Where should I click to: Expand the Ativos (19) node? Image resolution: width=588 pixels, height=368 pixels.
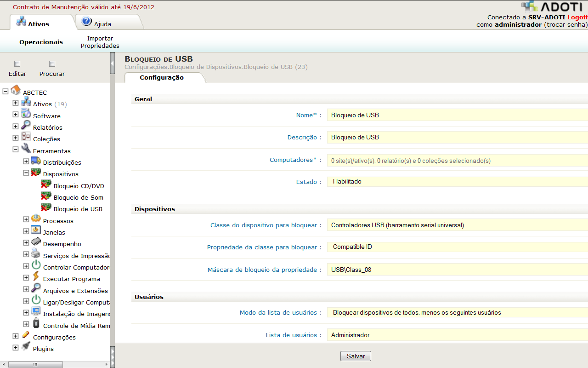pos(16,103)
